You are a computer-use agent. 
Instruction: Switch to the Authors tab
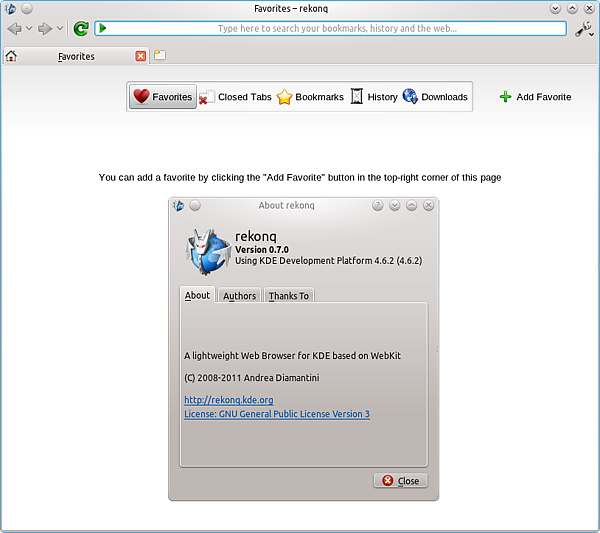point(239,296)
